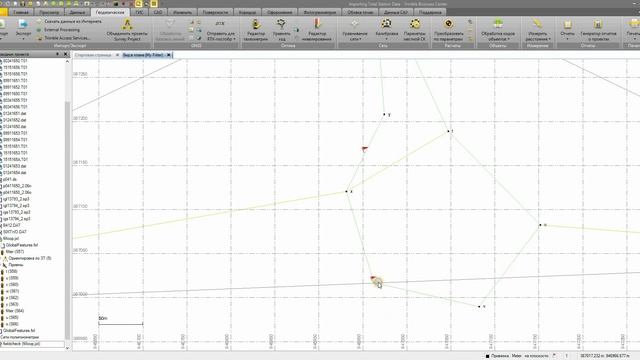Screen dimensions: 640x360
Task: Switch to the Поверхности ribbon tab
Action: point(215,12)
